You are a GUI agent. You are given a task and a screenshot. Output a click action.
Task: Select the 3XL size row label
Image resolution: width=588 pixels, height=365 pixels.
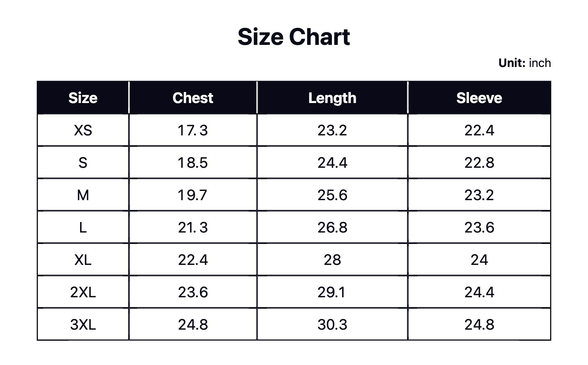[83, 325]
